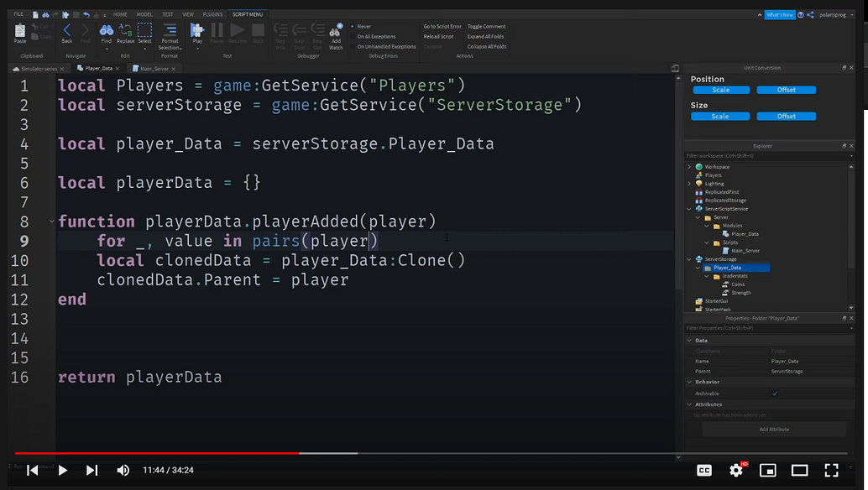Screen dimensions: 868x490
Task: Open the HOME ribbon tab
Action: (x=120, y=14)
